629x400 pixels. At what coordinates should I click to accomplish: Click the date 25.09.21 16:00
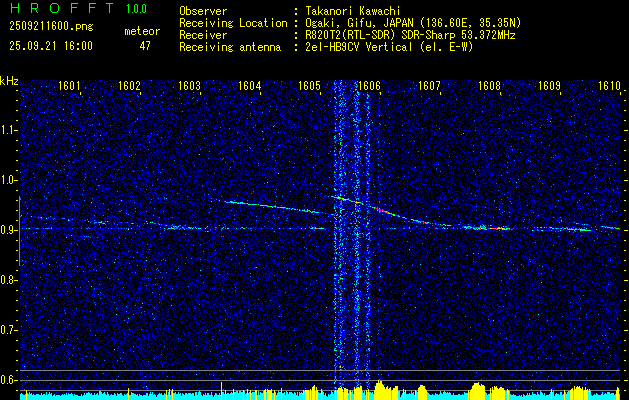(51, 46)
